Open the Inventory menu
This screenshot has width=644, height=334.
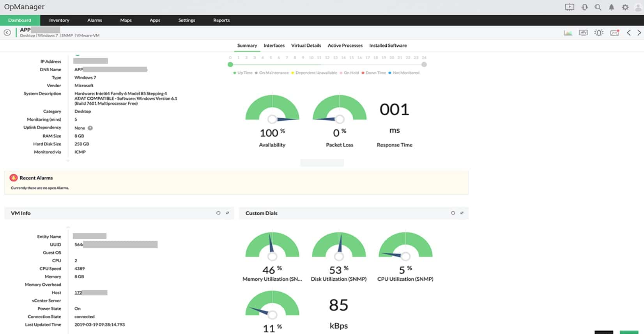click(x=59, y=20)
